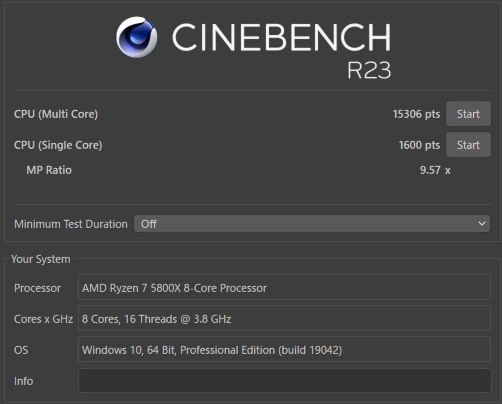Click the Your System group heading

coord(41,259)
